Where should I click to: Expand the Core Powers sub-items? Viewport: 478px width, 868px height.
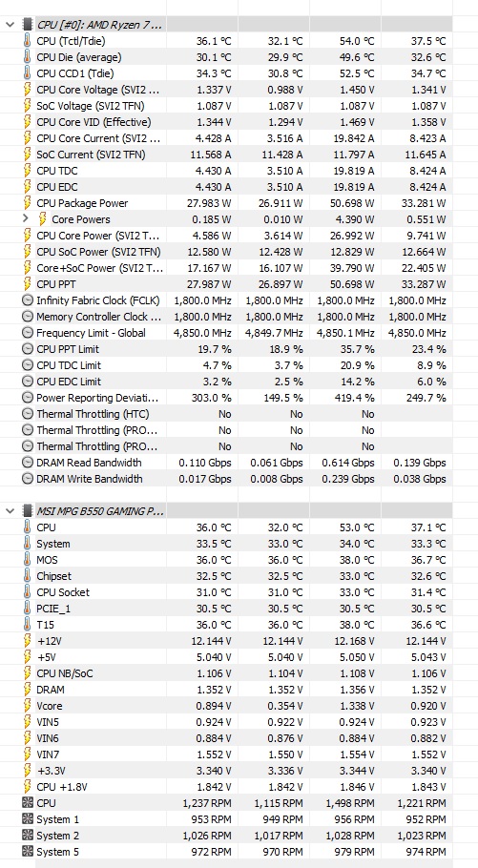[x=25, y=219]
